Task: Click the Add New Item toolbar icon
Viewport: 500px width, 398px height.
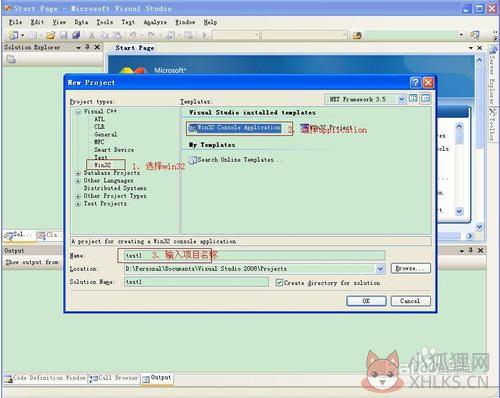Action: point(33,35)
